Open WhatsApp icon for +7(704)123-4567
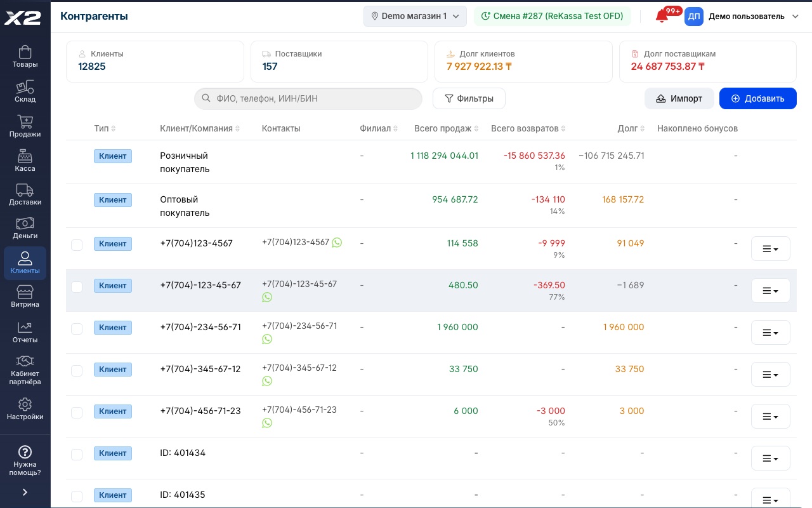The height and width of the screenshot is (508, 812). point(337,243)
